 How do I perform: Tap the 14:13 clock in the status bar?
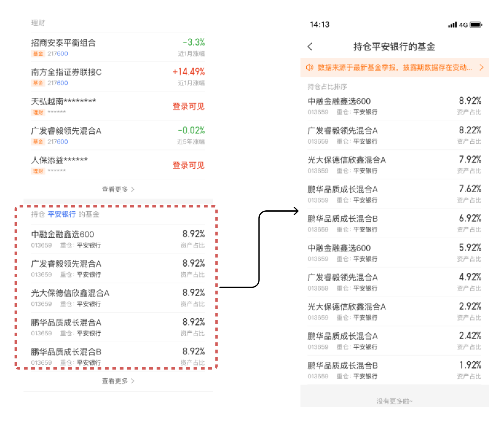[x=320, y=25]
